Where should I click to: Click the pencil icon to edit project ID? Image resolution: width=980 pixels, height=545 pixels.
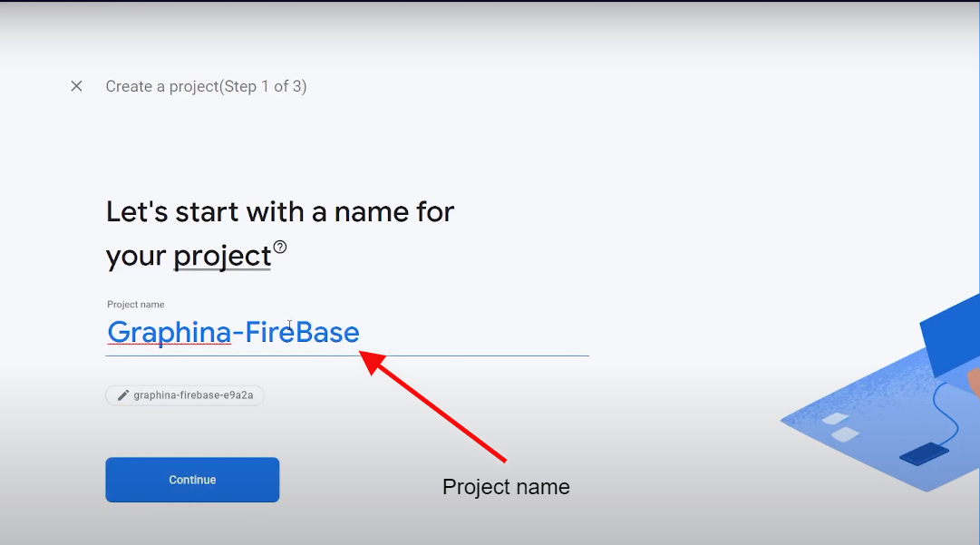[123, 395]
